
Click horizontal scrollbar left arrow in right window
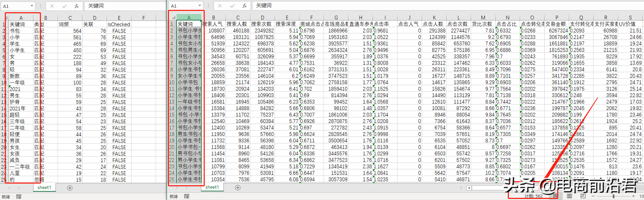469,188
